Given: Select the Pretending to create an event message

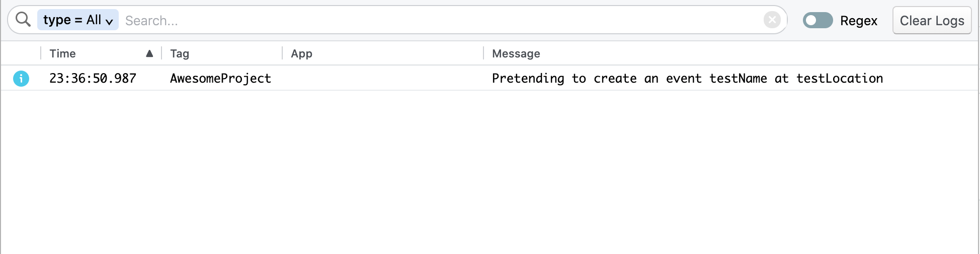Looking at the screenshot, I should 687,79.
